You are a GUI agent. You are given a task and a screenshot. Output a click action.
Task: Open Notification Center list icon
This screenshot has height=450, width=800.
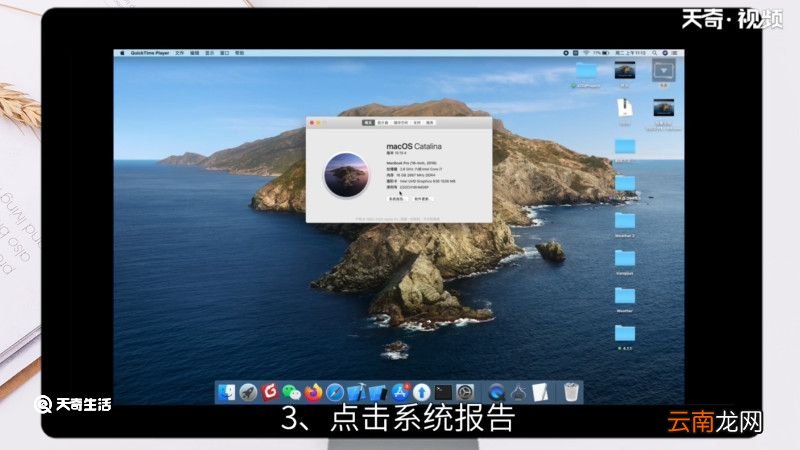coord(674,53)
